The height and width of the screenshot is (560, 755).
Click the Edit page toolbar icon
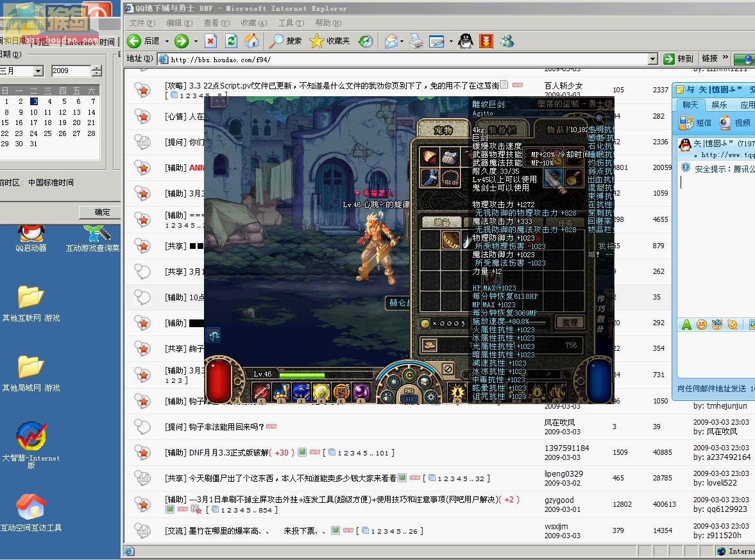(436, 42)
